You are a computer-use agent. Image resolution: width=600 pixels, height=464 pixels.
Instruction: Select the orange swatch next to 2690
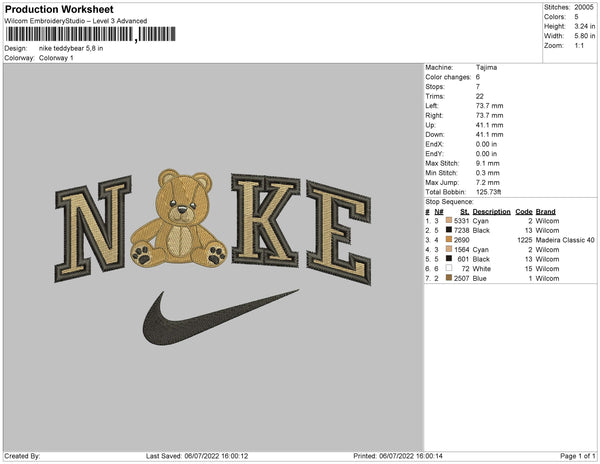click(x=449, y=240)
